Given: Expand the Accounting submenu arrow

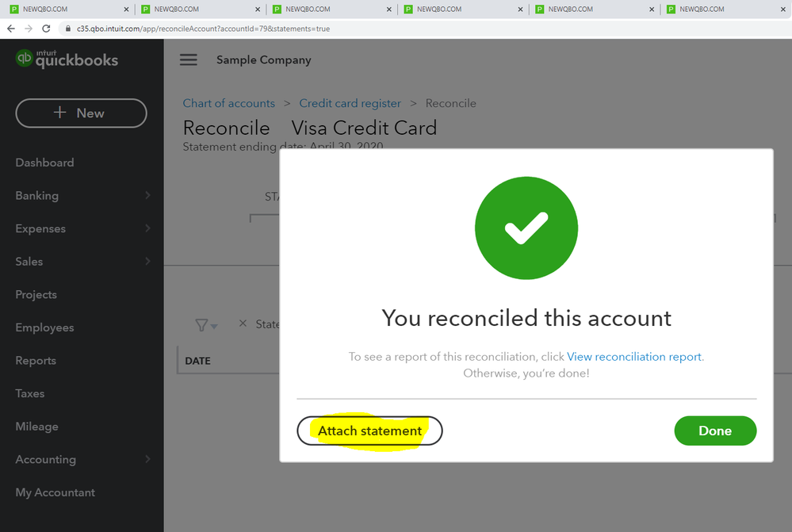Looking at the screenshot, I should [x=147, y=460].
